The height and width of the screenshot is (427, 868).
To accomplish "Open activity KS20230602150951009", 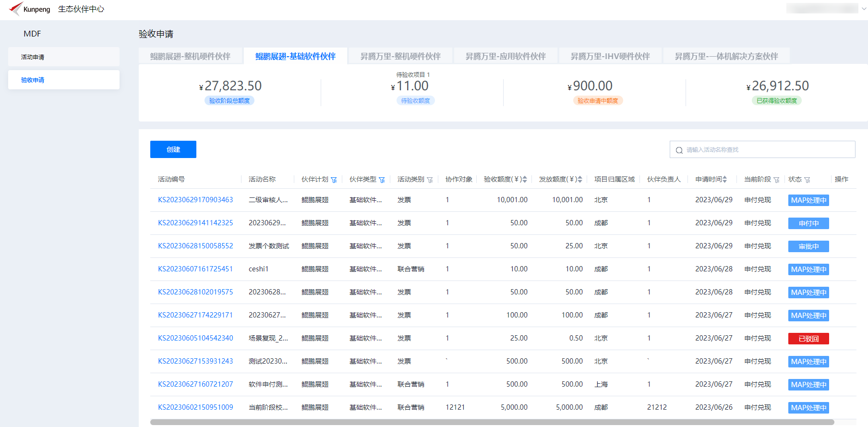I will [195, 407].
